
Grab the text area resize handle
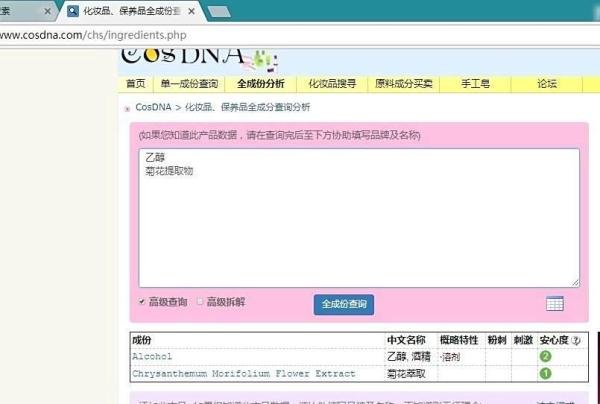[576, 283]
